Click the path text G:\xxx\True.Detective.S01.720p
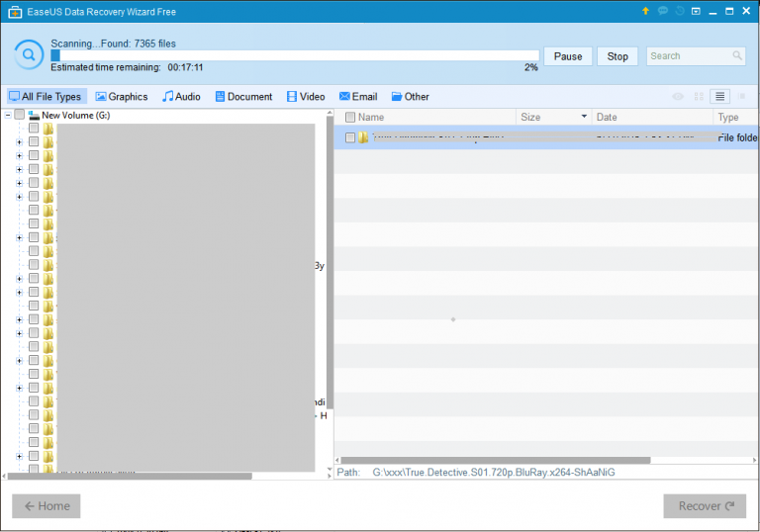This screenshot has height=532, width=760. (x=494, y=472)
